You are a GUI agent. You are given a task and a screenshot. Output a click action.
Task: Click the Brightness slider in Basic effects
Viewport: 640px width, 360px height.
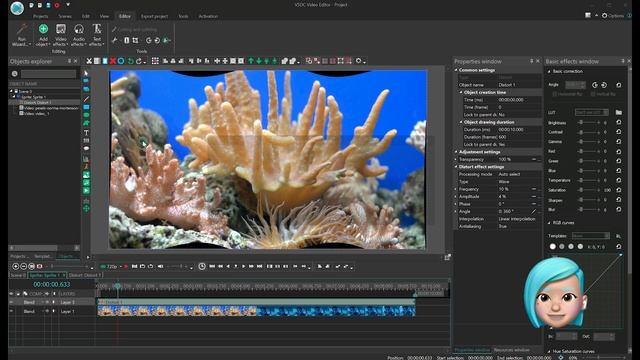[590, 122]
